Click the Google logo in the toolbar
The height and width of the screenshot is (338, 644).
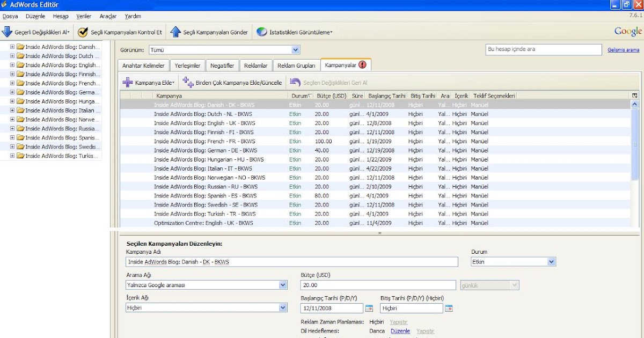[628, 31]
